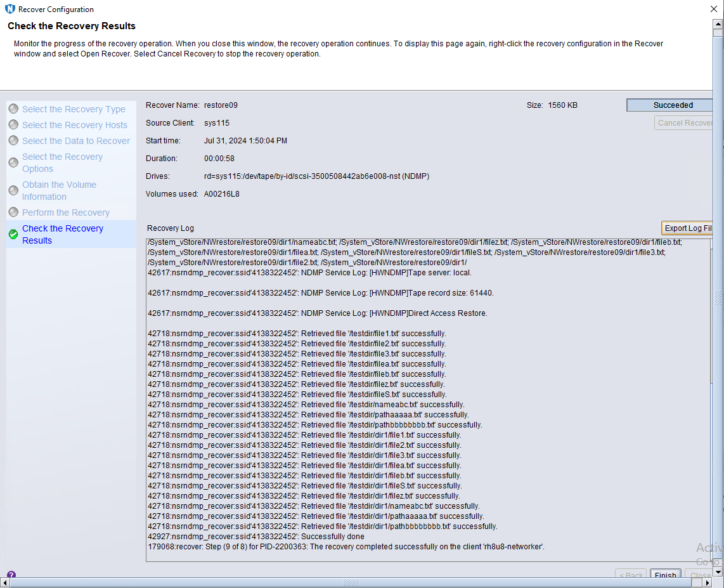
Task: Open the purple help question mark icon
Action: pos(11,574)
